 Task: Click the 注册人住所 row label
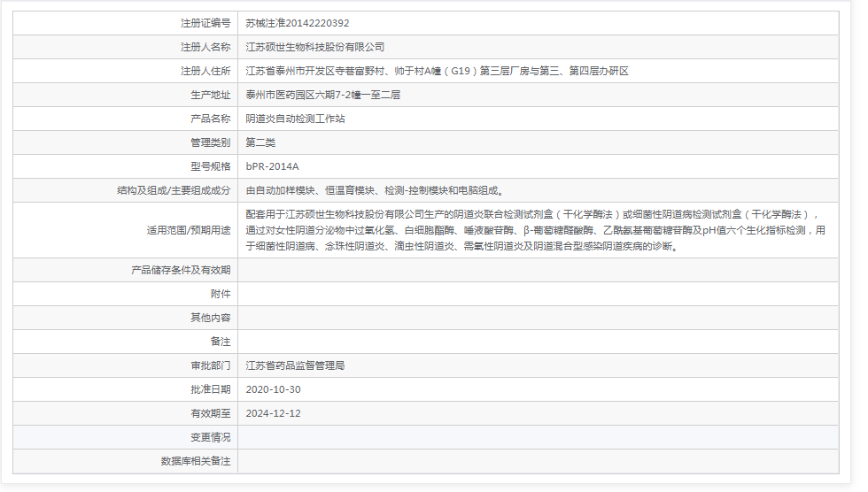pyautogui.click(x=205, y=71)
